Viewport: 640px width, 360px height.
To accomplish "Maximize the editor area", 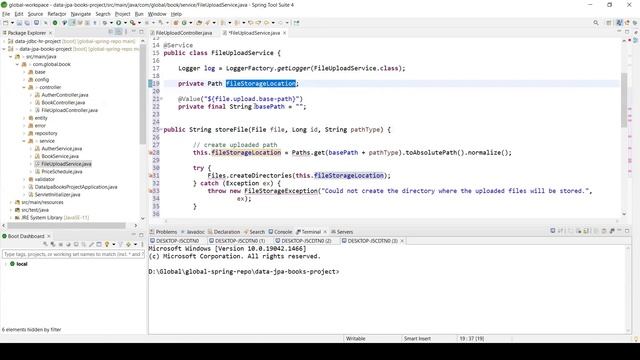I will point(627,32).
